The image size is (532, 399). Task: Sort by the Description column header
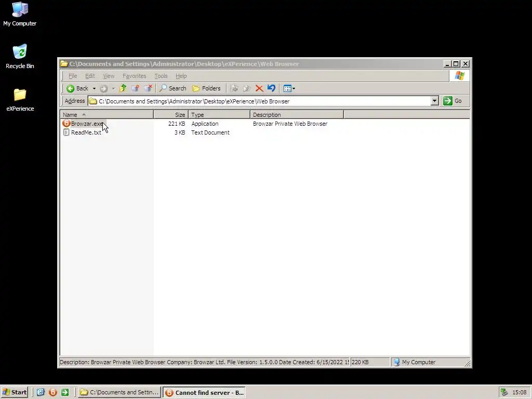click(x=297, y=115)
